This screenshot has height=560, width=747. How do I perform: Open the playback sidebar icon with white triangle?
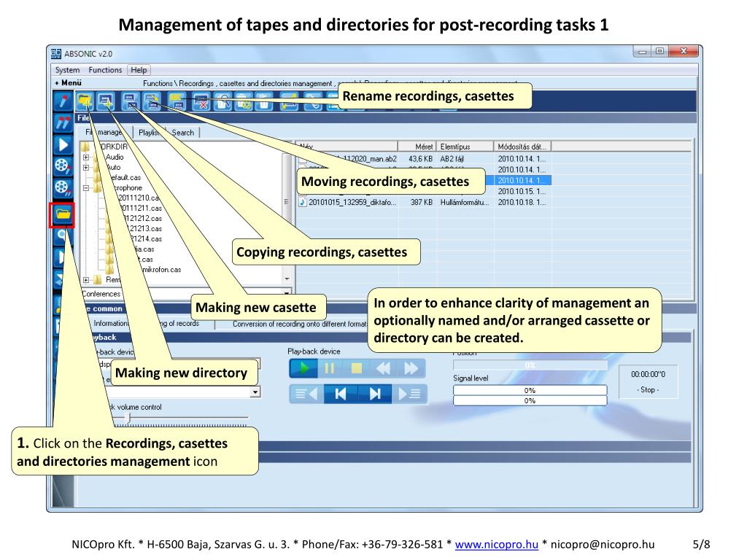(x=63, y=145)
